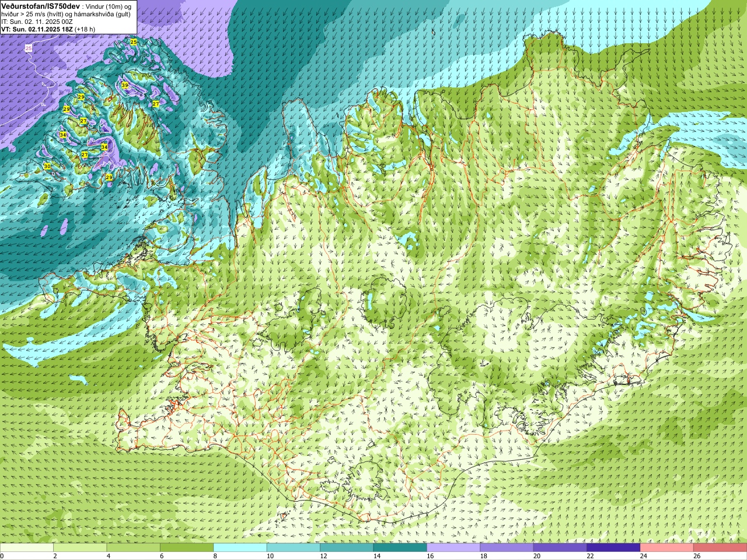Click the legend tick label "8"
Viewport: 747px width, 560px height.
(x=215, y=556)
